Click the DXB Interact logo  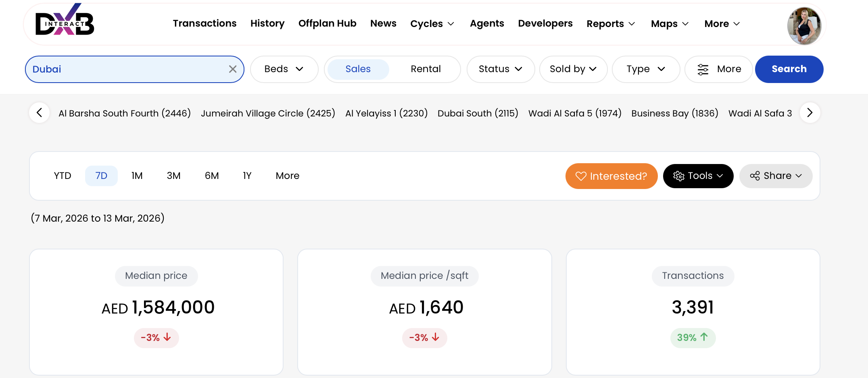65,20
